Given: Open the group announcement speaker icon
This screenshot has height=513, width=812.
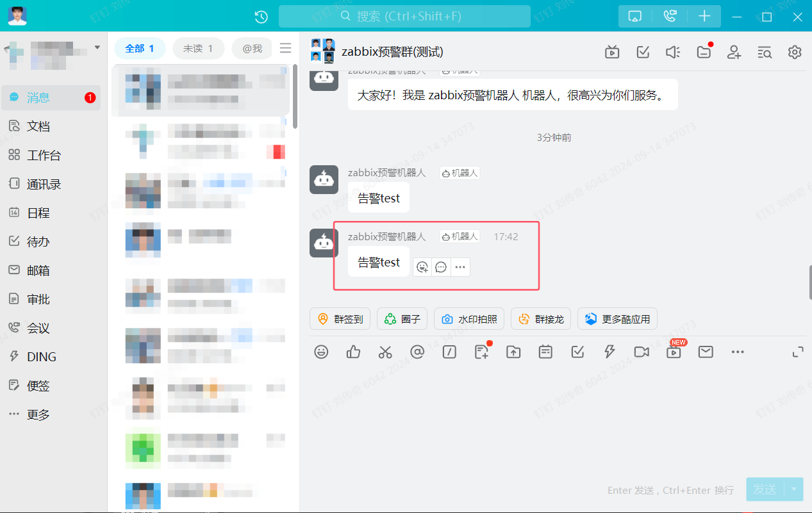Looking at the screenshot, I should pyautogui.click(x=673, y=52).
